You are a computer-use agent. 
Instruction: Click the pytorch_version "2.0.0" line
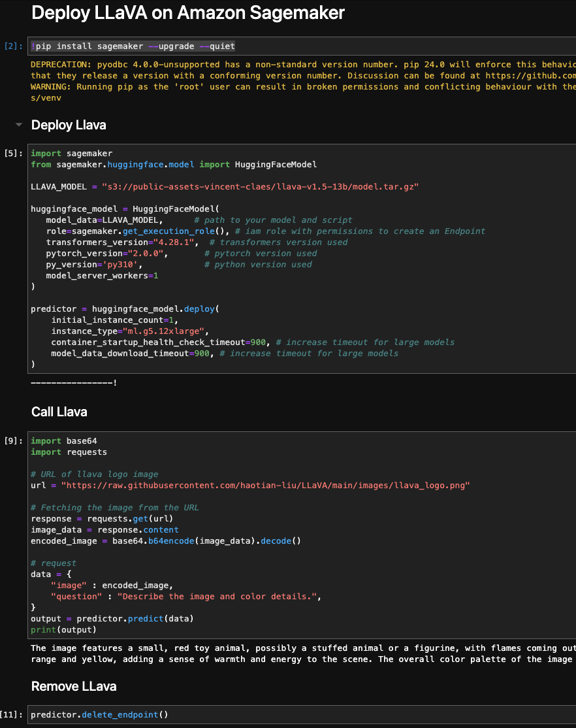(182, 254)
